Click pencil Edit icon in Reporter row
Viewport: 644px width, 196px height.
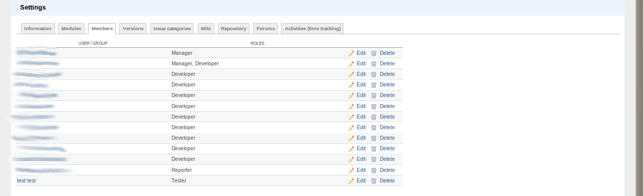(x=351, y=170)
